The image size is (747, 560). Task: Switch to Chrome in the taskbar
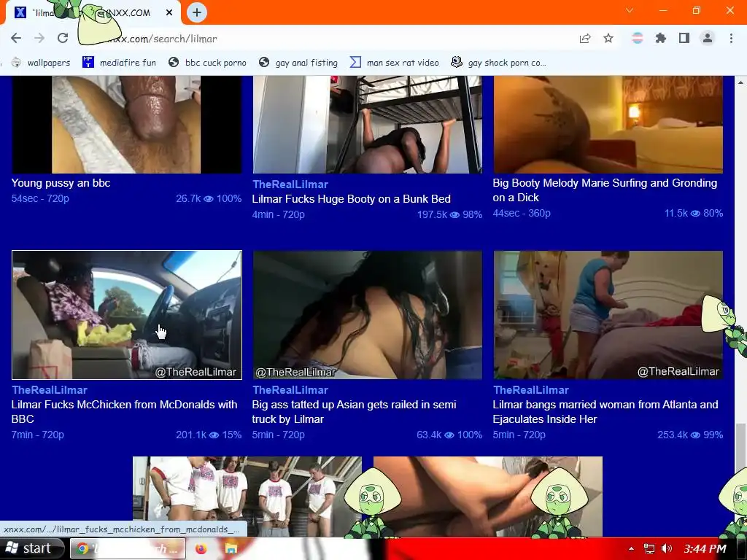click(x=127, y=548)
